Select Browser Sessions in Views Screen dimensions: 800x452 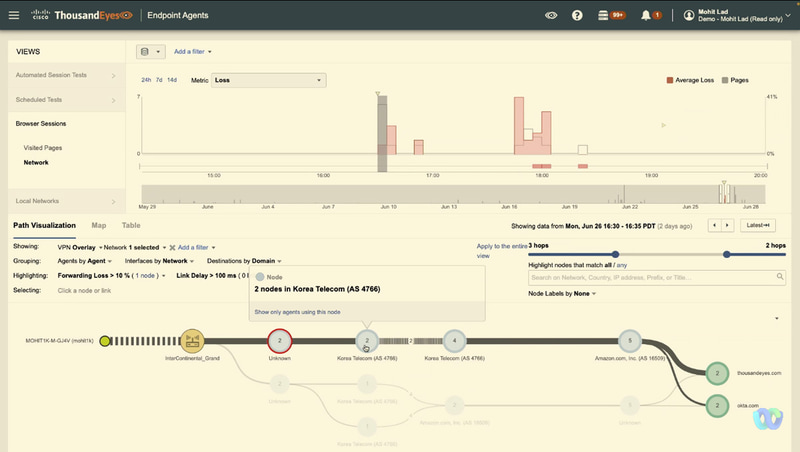(41, 123)
